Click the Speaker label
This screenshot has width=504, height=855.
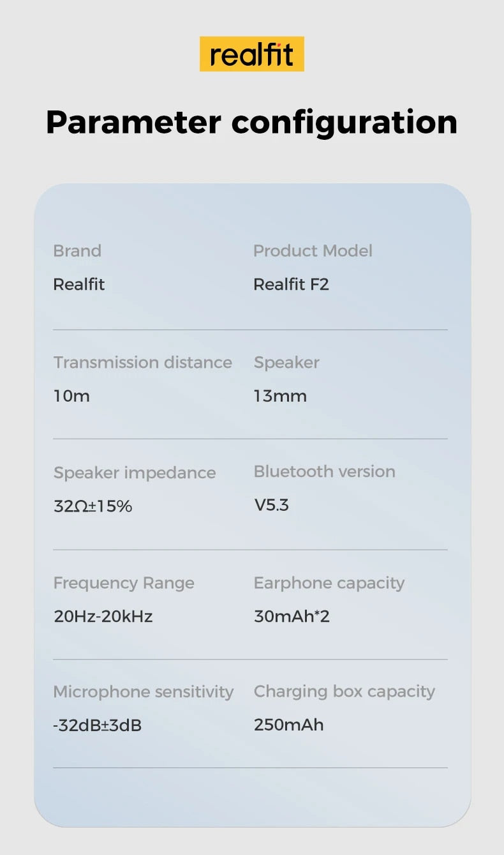coord(286,363)
